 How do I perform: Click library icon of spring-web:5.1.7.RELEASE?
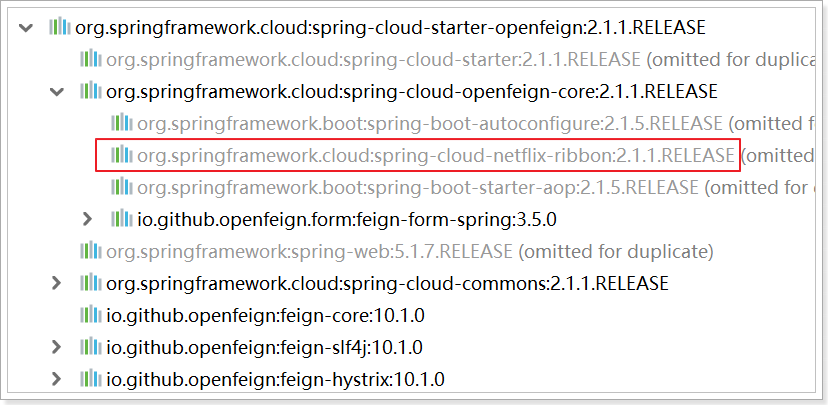coord(91,251)
